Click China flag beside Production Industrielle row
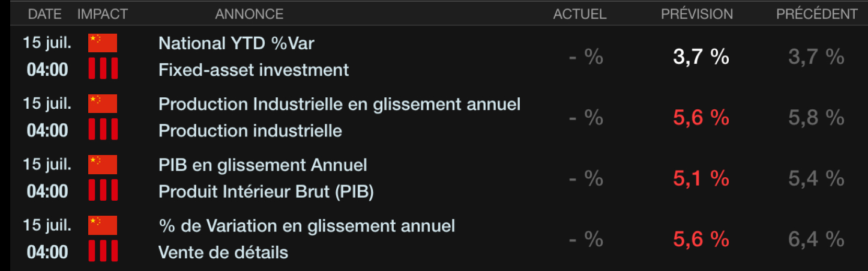This screenshot has height=271, width=868. [x=103, y=104]
